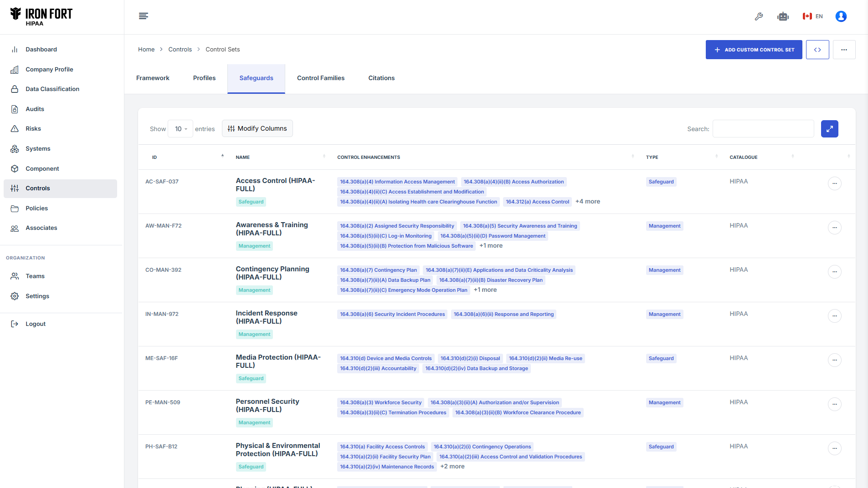Open row actions for Media Protection
This screenshot has height=488, width=868.
(x=834, y=360)
